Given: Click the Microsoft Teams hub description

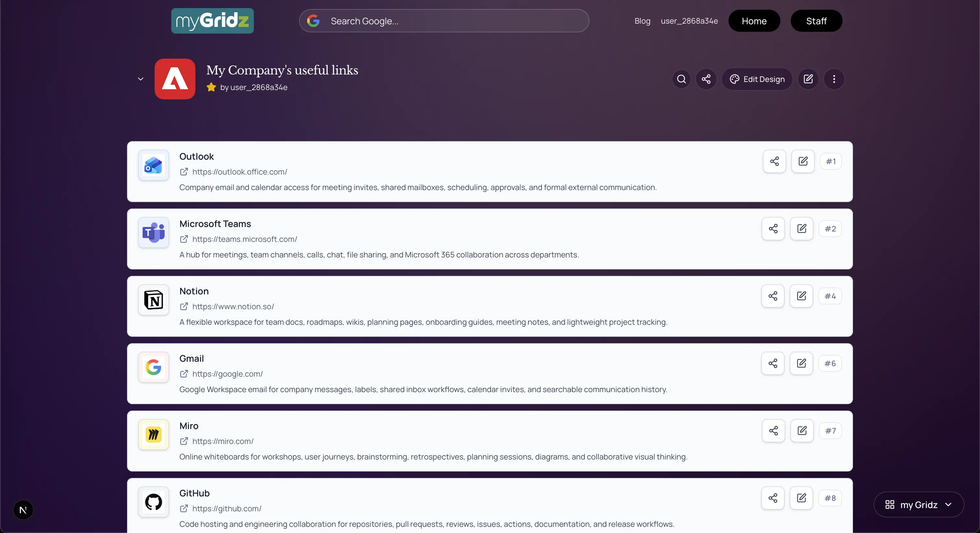Looking at the screenshot, I should (x=379, y=255).
